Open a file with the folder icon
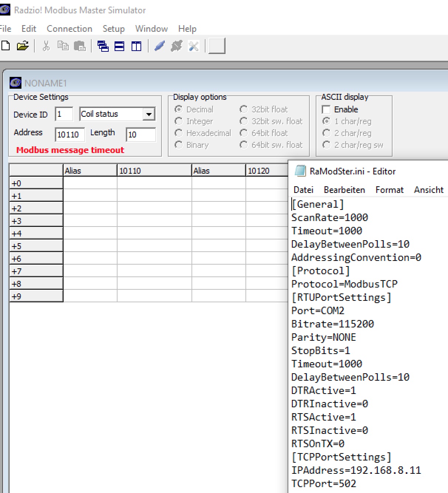 tap(23, 46)
